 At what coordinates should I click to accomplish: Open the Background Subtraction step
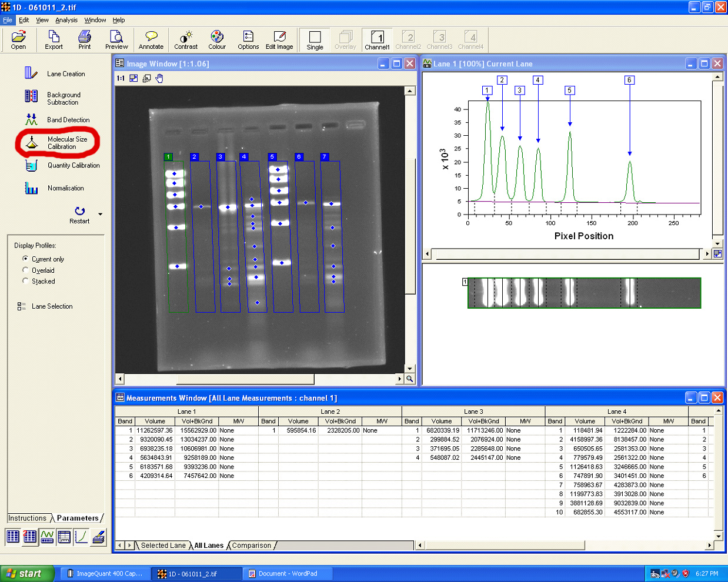(x=53, y=98)
